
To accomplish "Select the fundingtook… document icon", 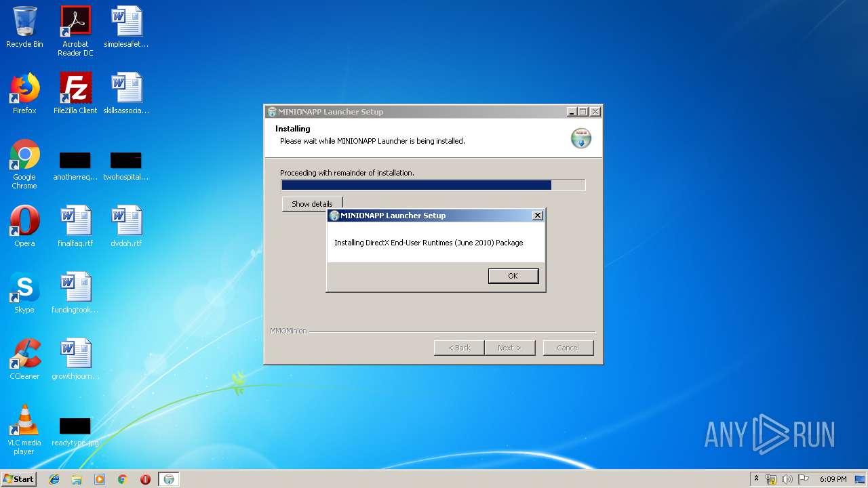I will (x=75, y=293).
